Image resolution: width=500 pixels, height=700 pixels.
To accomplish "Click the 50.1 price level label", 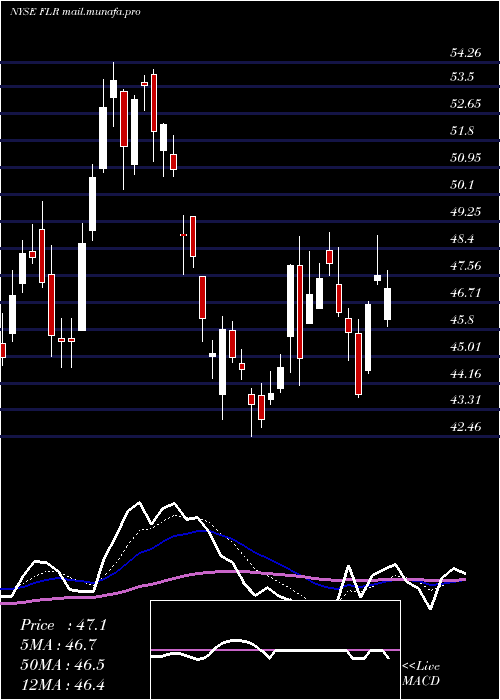I will tap(462, 184).
